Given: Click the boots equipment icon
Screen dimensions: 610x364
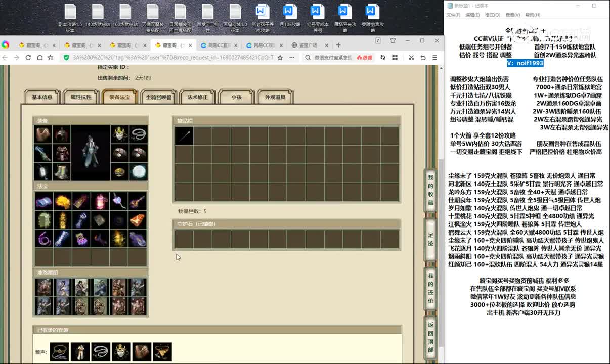Looking at the screenshot, I should (x=62, y=172).
